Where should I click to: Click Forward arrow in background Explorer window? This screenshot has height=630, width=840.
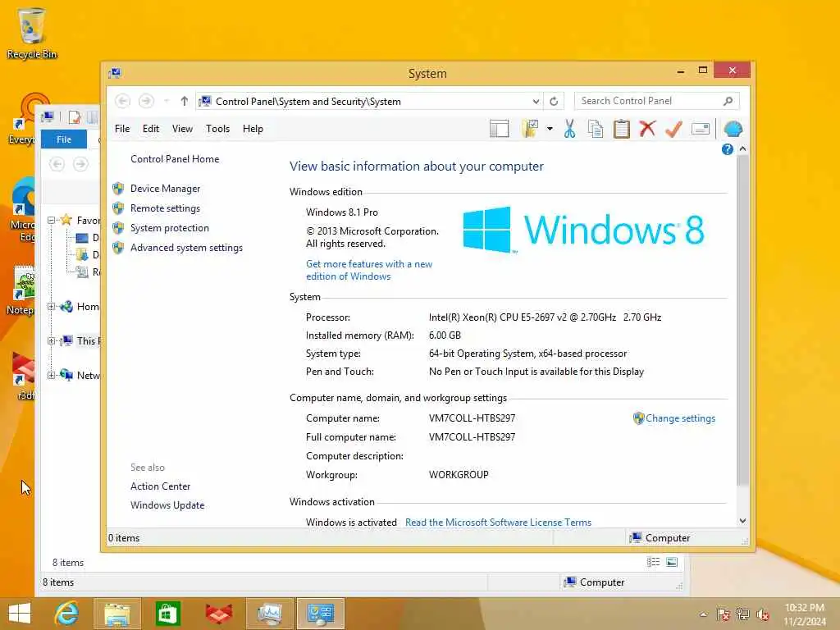(81, 164)
